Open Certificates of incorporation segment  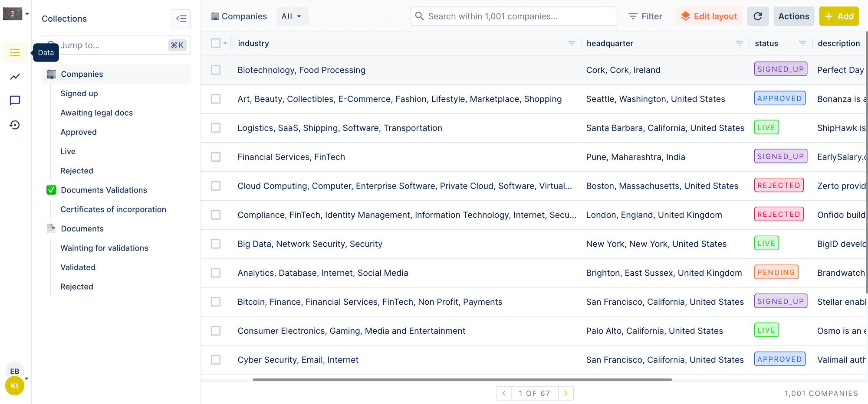[x=113, y=209]
